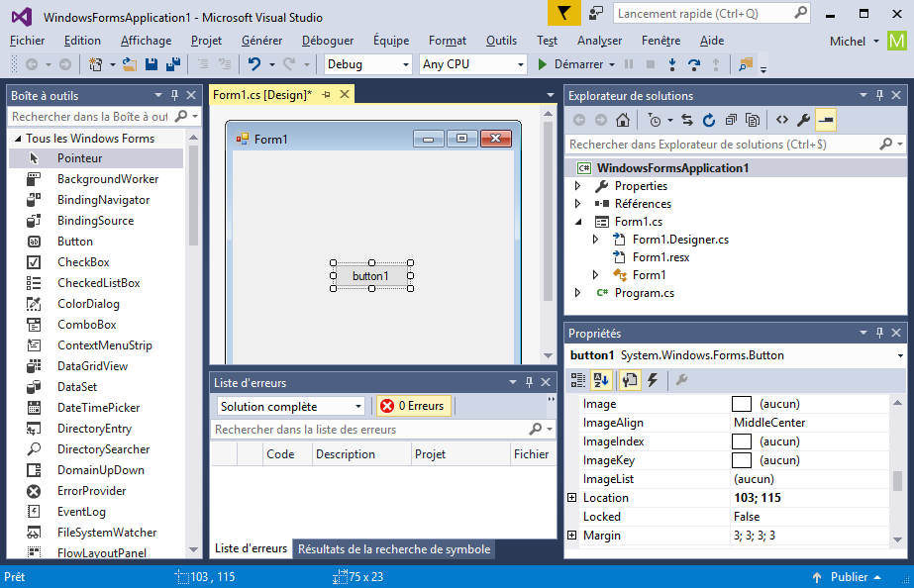Toggle the 0 Erreurs filter button

pyautogui.click(x=413, y=406)
